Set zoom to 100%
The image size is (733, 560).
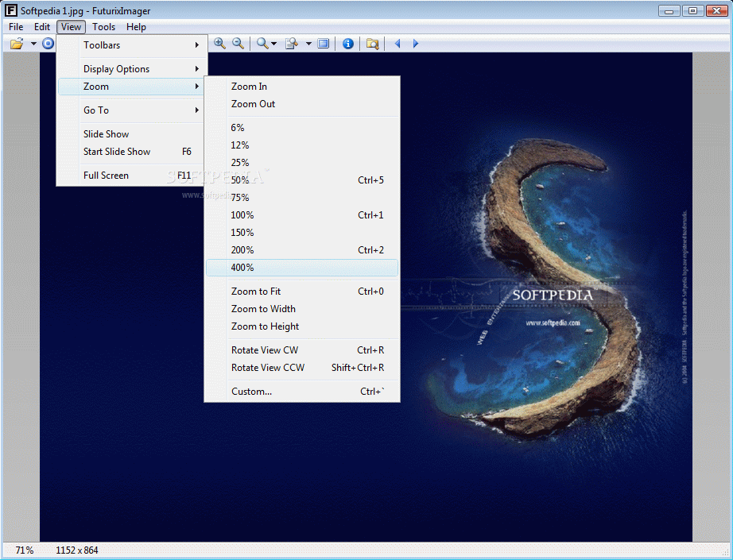[x=302, y=215]
